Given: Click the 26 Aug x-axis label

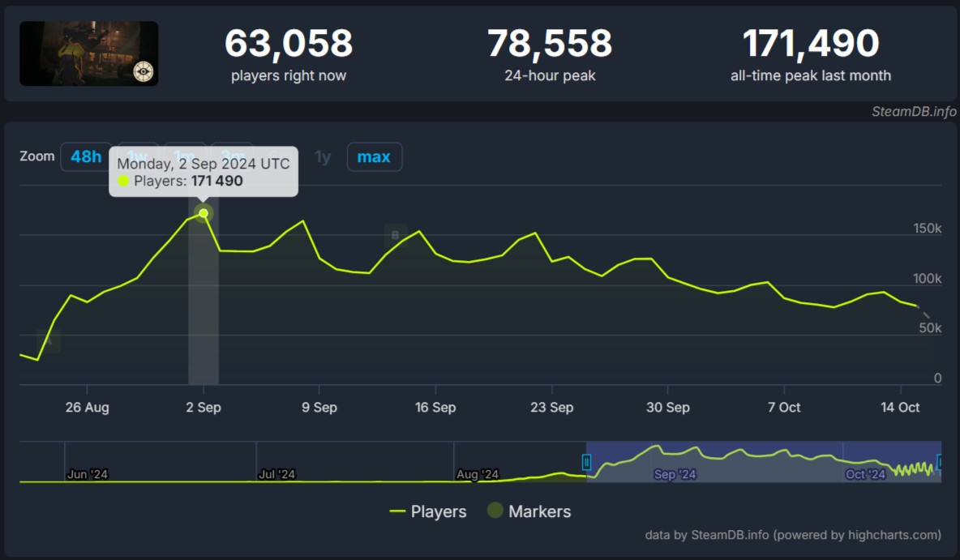Looking at the screenshot, I should [x=87, y=407].
